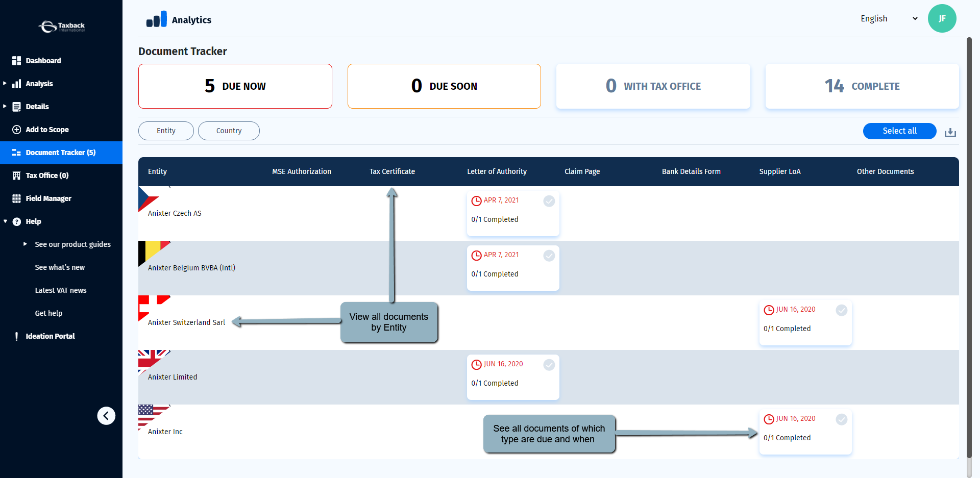Click the 5 Due Now card
Image resolution: width=980 pixels, height=478 pixels.
point(235,86)
